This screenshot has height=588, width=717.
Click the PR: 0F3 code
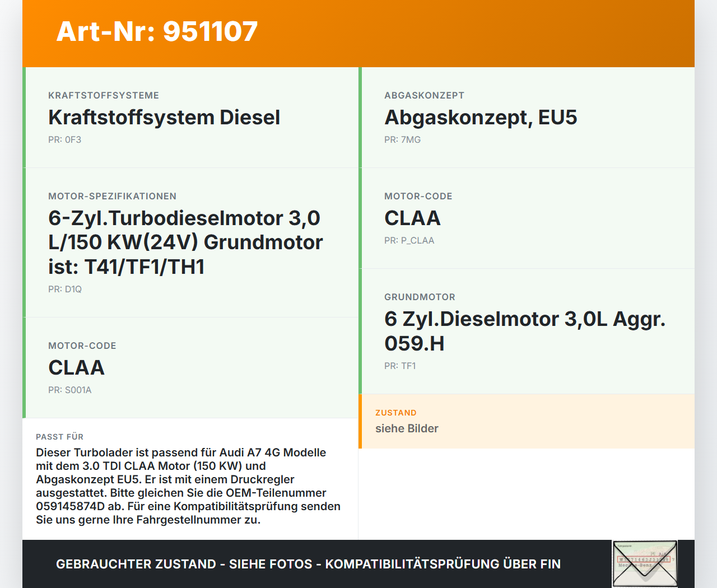click(64, 140)
